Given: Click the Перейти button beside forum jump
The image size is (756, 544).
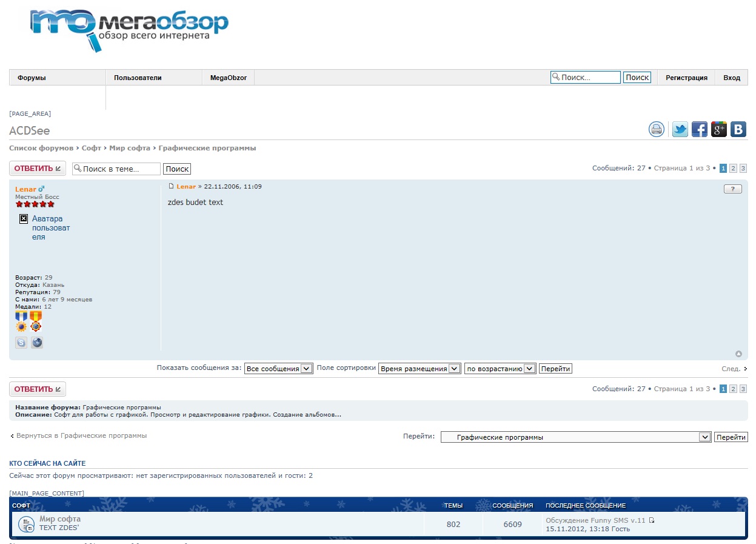Looking at the screenshot, I should pos(731,437).
